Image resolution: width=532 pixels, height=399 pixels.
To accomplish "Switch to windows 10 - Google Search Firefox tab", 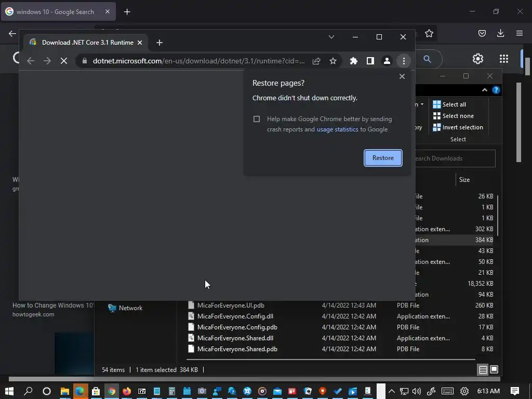I will [58, 12].
